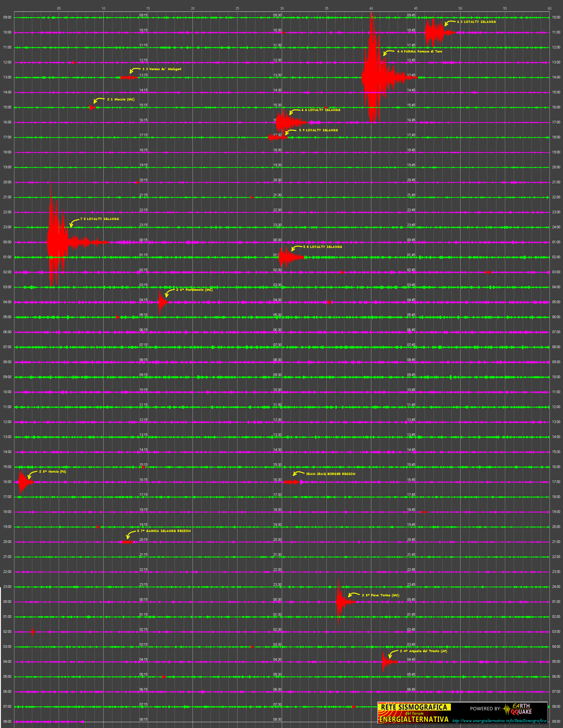The image size is (563, 728).
Task: Select the '3.3 Varano de' Melegari' label
Action: (x=162, y=69)
